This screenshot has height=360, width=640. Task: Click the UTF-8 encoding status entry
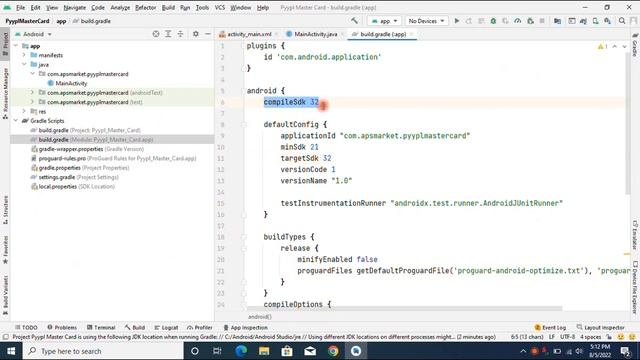pos(567,337)
